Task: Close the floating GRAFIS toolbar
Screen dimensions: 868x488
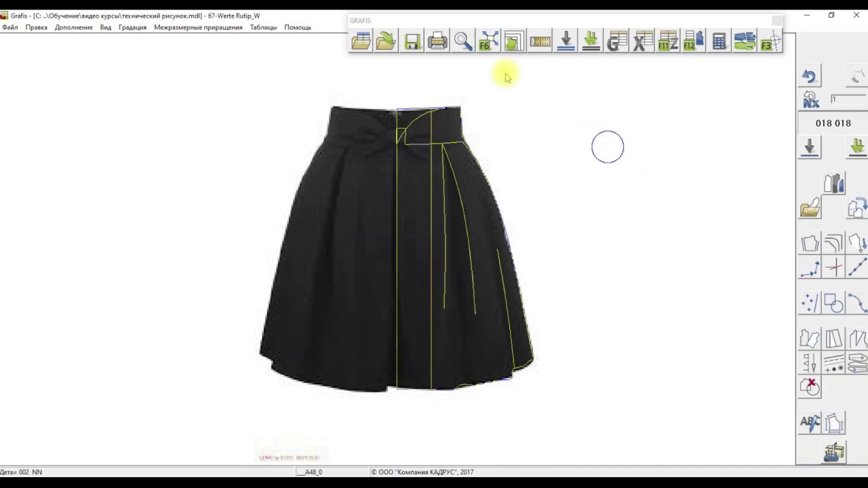Action: (x=776, y=21)
